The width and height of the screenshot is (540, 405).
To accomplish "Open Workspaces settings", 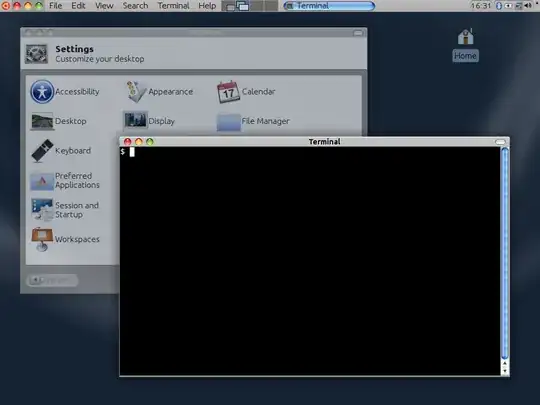I will pyautogui.click(x=65, y=239).
